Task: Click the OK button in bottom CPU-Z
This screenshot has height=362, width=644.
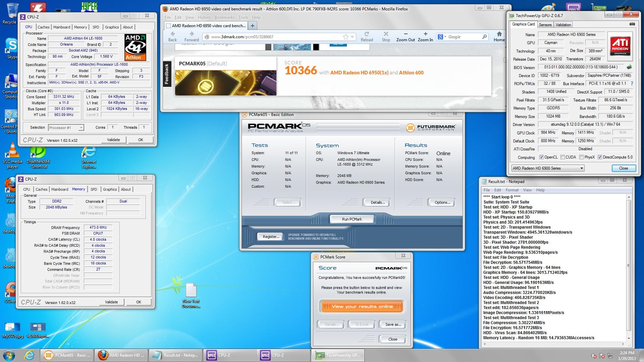Action: 139,302
